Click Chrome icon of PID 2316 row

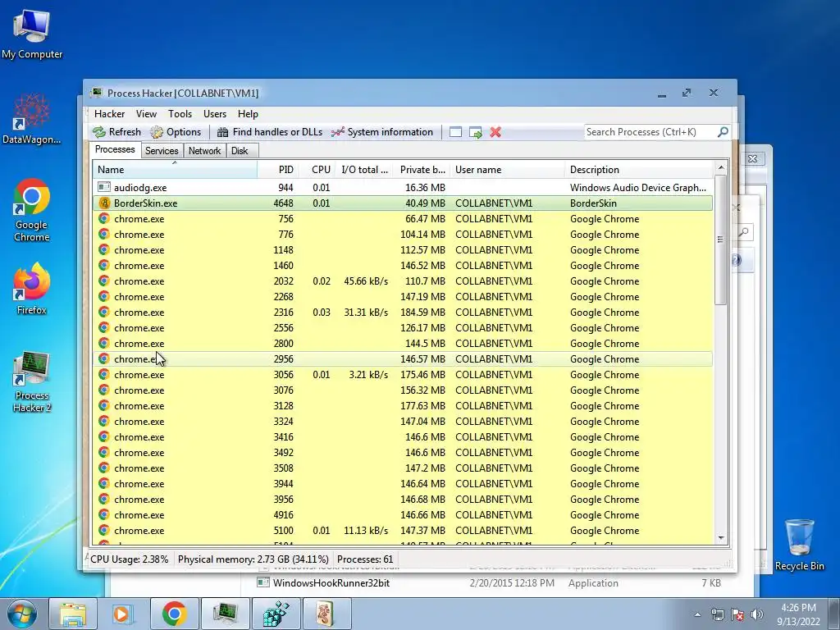104,312
